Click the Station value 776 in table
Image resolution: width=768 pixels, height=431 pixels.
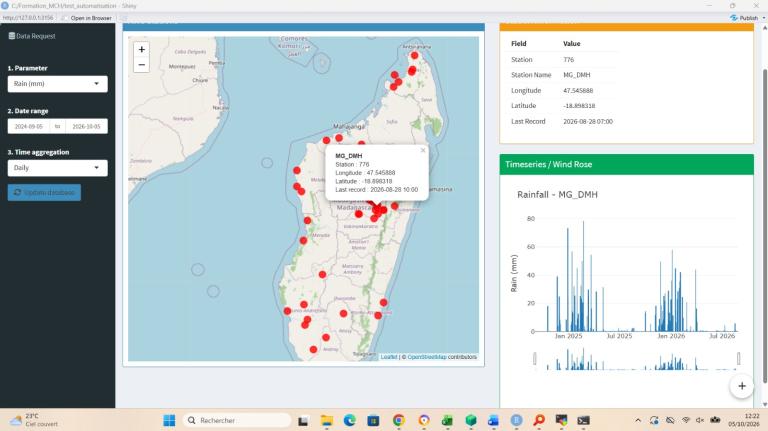point(568,60)
